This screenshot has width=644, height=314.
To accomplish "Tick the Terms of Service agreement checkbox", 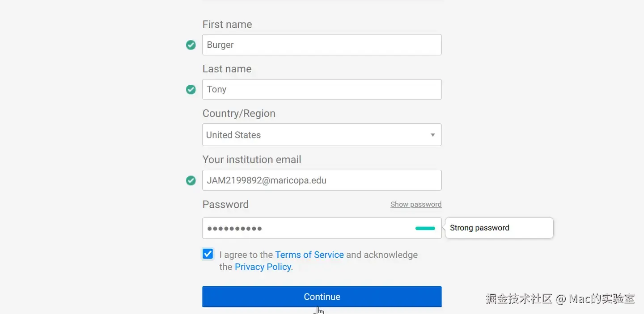I will (208, 254).
